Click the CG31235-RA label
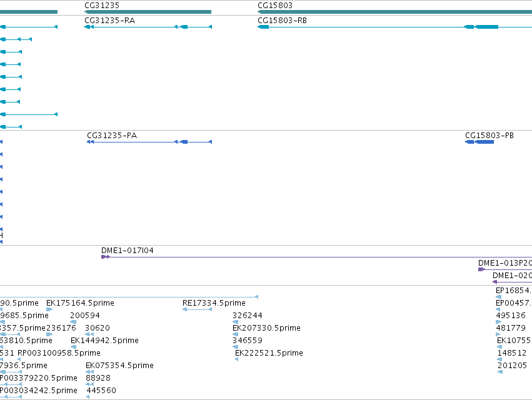 tap(109, 21)
